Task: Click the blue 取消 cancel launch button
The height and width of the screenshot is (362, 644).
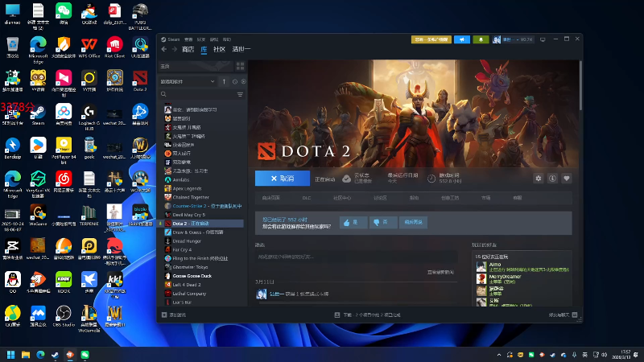Action: click(x=283, y=179)
